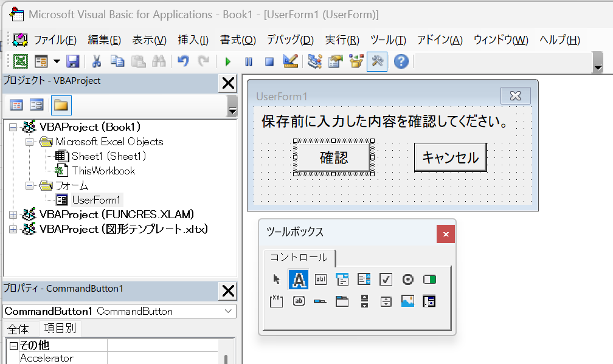
Task: Collapse Microsoft Excel Objects folder
Action: pos(30,142)
